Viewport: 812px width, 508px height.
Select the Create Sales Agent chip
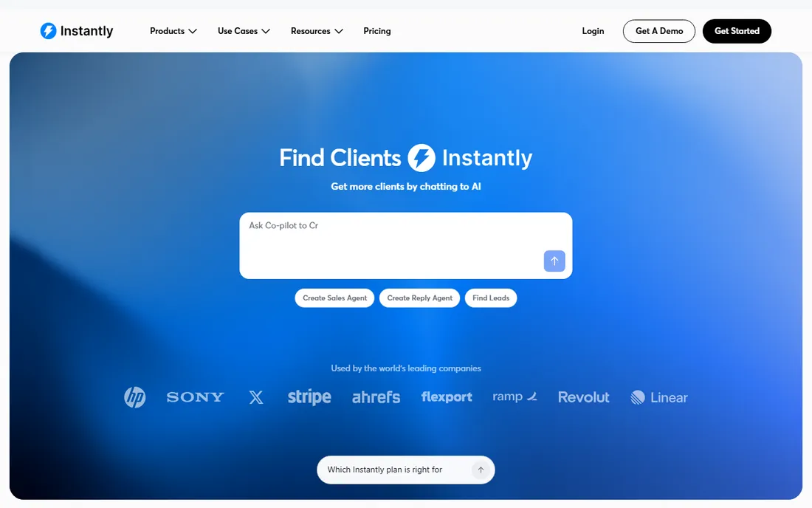coord(334,298)
